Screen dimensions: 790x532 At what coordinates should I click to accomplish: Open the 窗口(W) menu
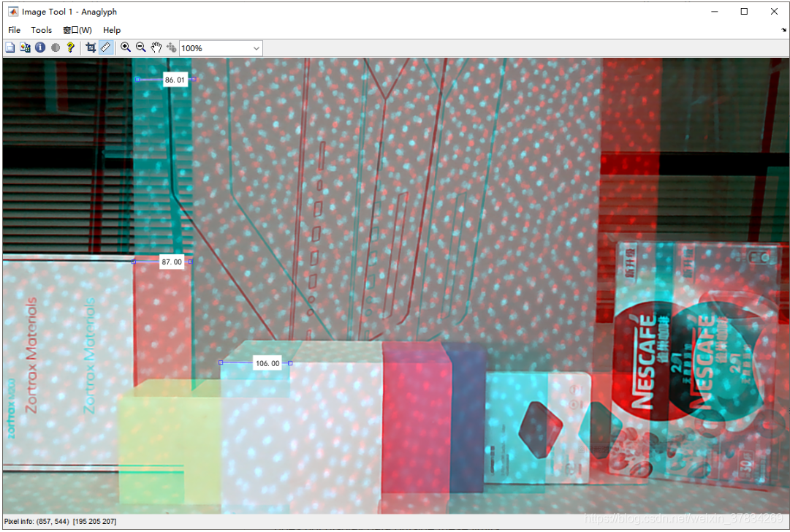tap(76, 30)
